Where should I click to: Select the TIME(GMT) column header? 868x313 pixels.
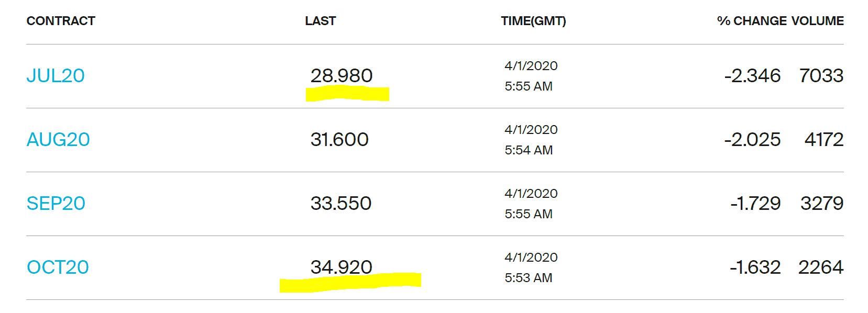pos(533,21)
